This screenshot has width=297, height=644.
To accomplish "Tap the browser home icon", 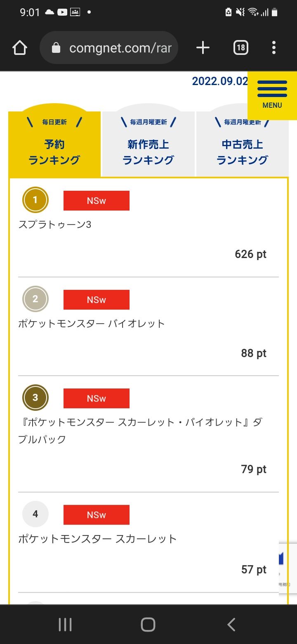I will [20, 48].
